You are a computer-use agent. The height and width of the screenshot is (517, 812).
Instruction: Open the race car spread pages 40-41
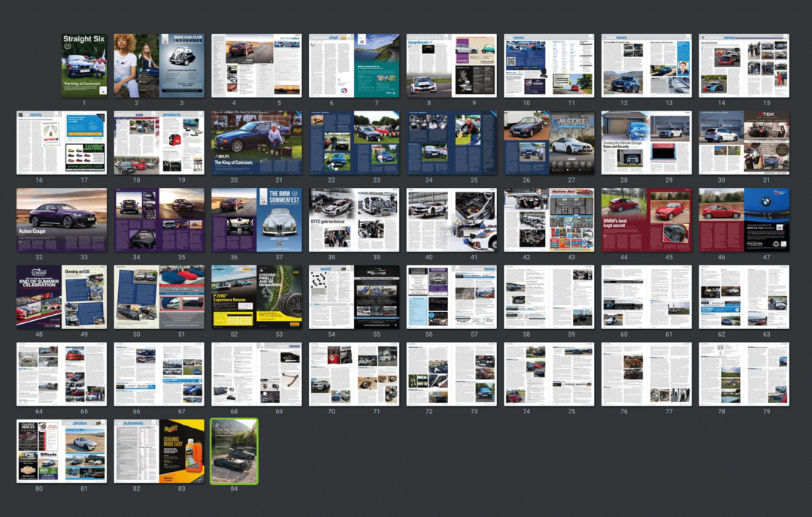452,220
